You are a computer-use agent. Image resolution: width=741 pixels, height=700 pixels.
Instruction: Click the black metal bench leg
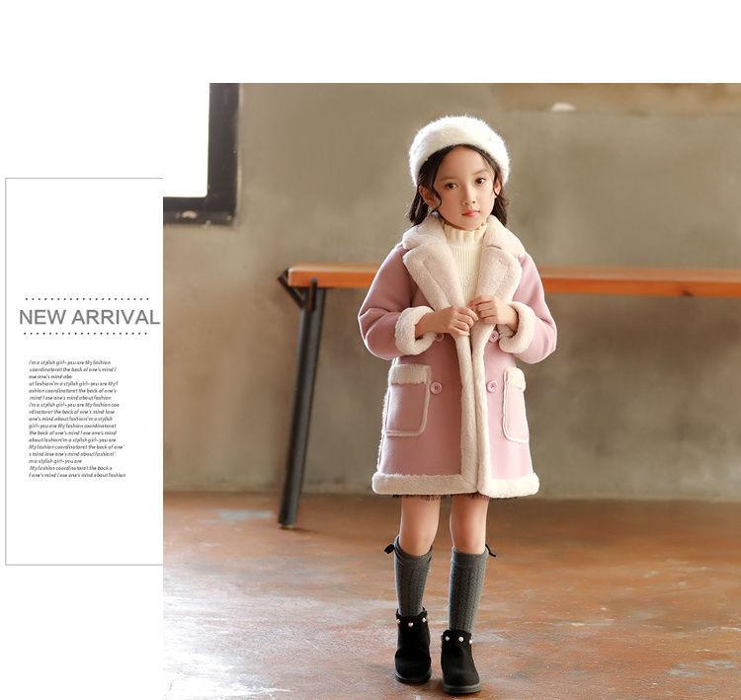click(300, 404)
